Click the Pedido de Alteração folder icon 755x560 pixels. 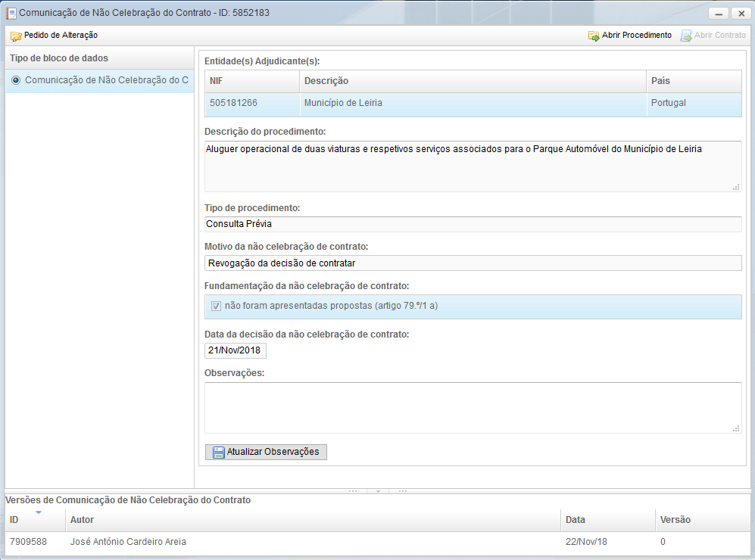point(16,36)
